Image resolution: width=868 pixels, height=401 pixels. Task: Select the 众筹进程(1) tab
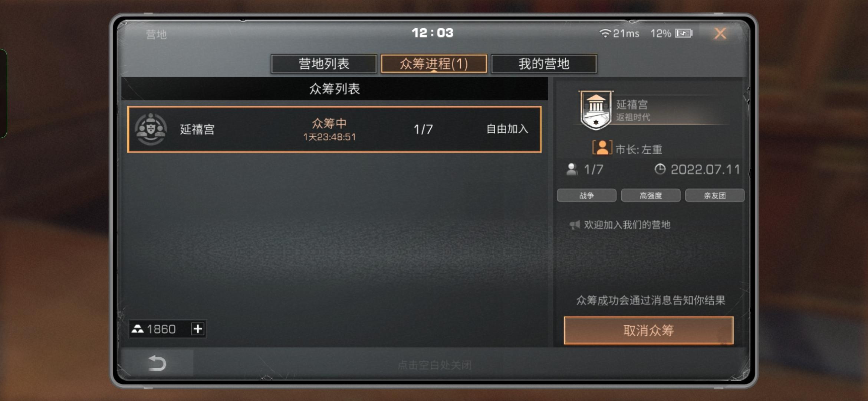434,64
